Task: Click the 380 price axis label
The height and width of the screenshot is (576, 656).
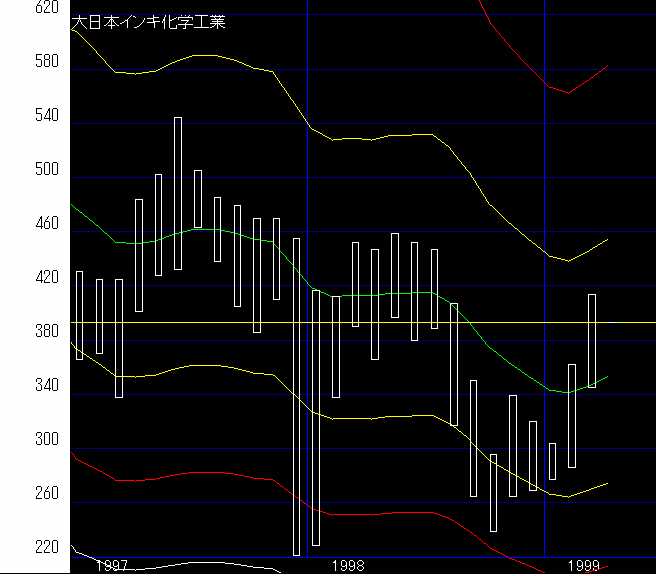Action: coord(19,333)
